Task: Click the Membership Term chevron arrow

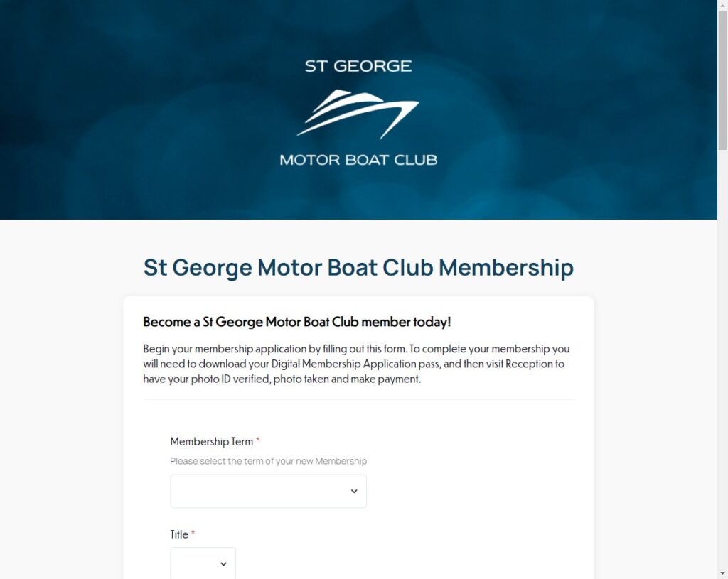Action: pos(354,491)
